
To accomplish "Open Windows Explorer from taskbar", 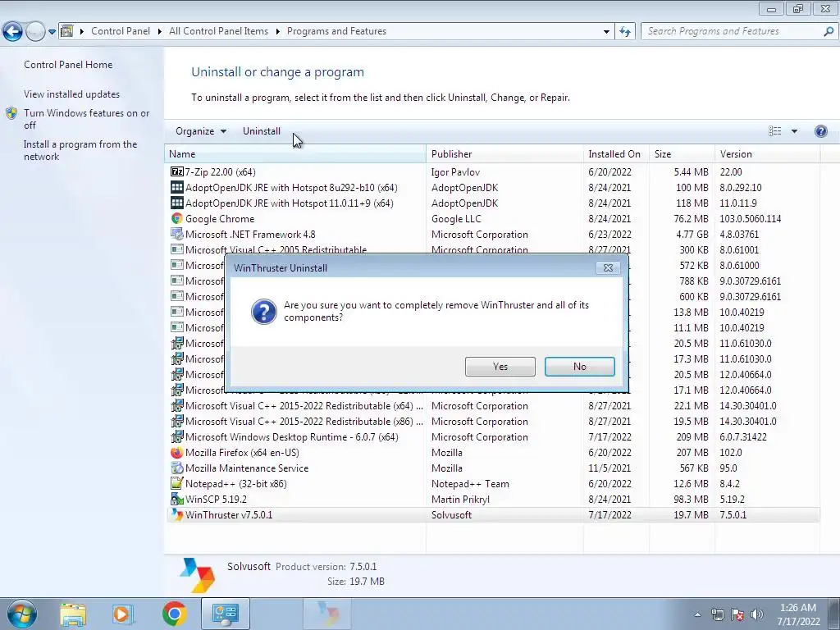I will [73, 614].
